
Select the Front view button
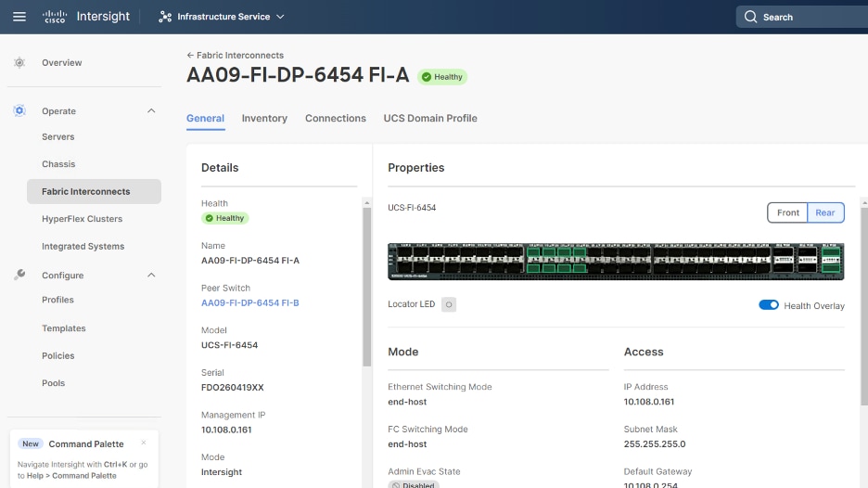tap(787, 212)
